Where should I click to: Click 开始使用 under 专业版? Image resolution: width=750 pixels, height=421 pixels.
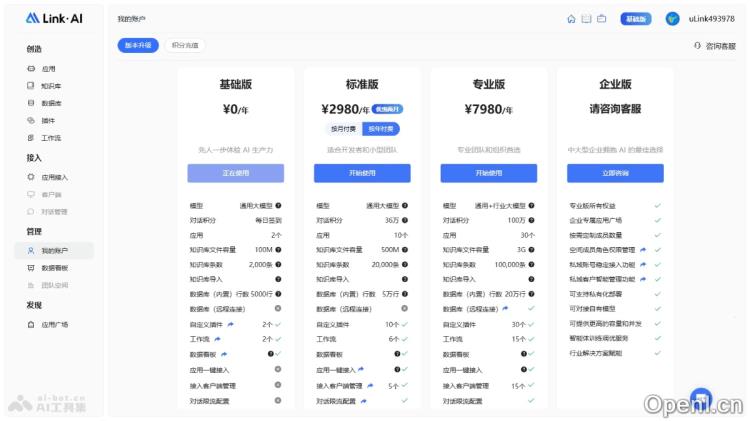pos(488,173)
